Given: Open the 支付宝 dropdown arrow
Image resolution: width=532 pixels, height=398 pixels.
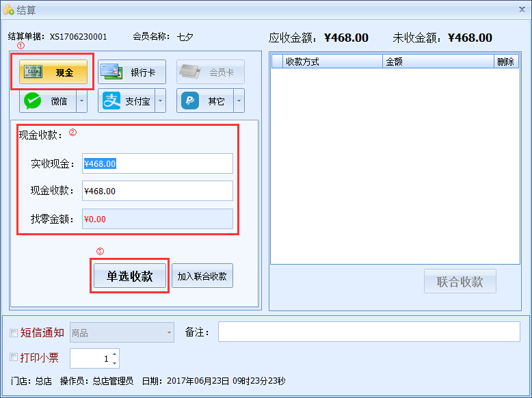Looking at the screenshot, I should point(161,101).
